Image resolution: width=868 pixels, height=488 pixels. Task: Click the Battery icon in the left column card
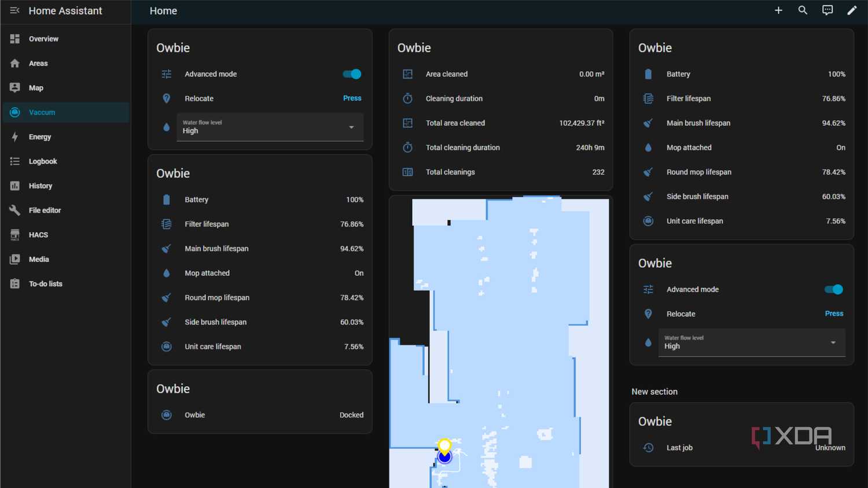pos(167,199)
